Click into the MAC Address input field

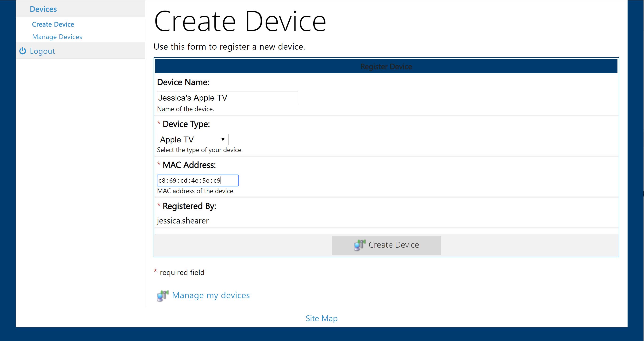click(x=198, y=180)
